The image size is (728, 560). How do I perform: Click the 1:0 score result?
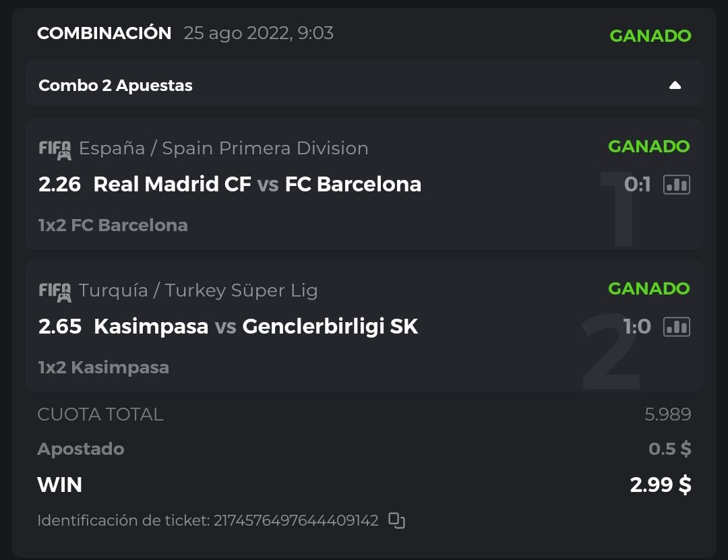tap(637, 327)
